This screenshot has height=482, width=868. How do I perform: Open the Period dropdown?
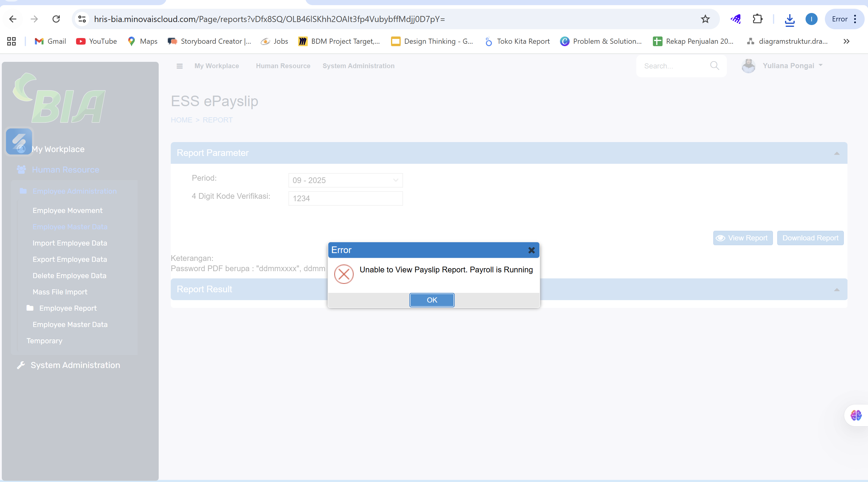tap(345, 180)
